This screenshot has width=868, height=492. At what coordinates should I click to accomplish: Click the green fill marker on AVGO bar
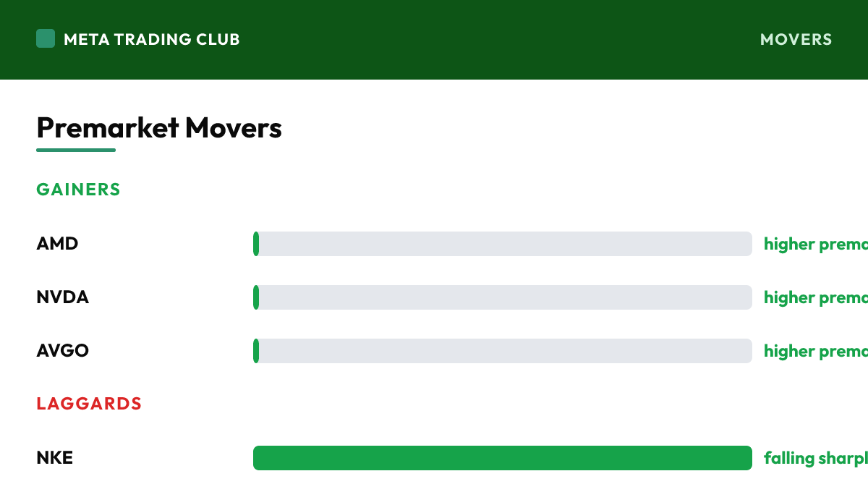coord(256,351)
